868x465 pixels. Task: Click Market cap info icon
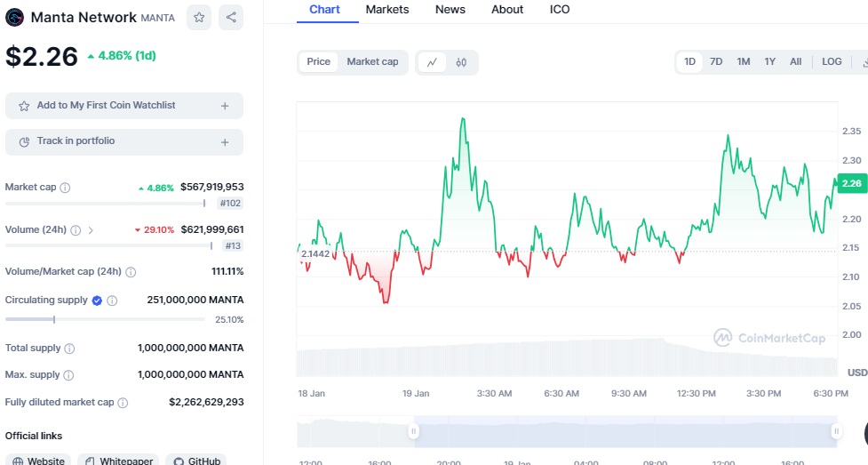(66, 188)
